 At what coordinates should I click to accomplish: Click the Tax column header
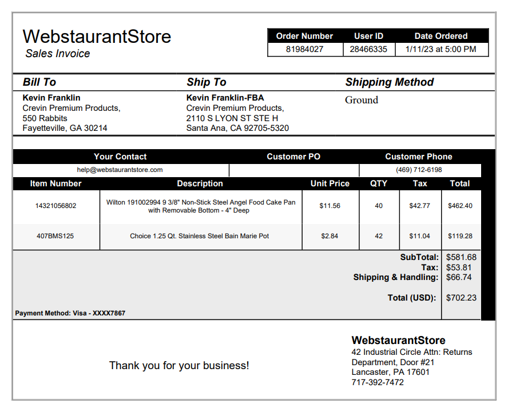pos(420,183)
